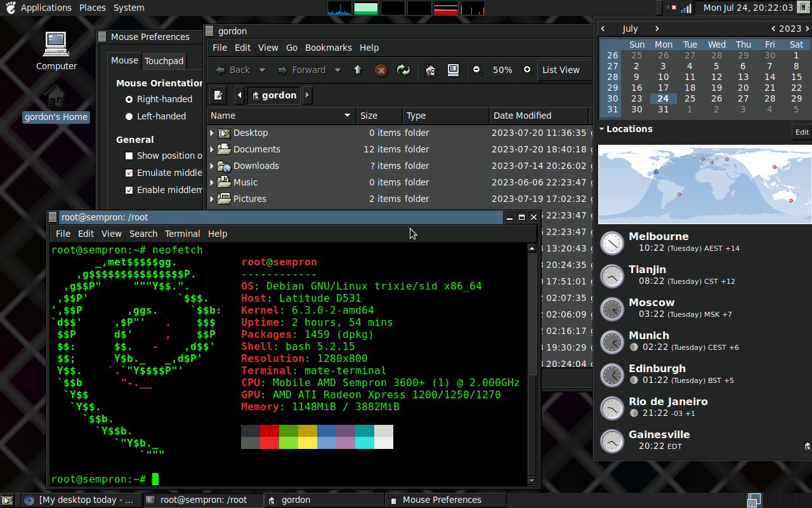Click the show desktop button at bottom-left
The image size is (812, 508).
pos(8,500)
